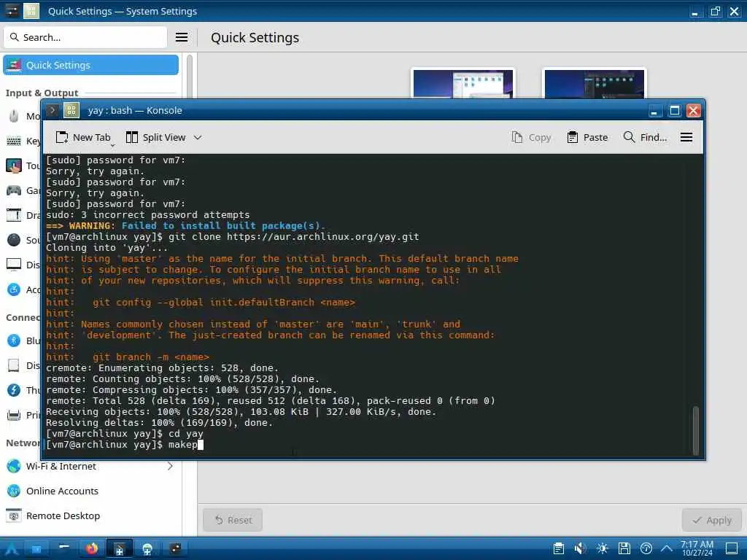This screenshot has height=560, width=747.
Task: Click the Game Controller icon in sidebar
Action: click(x=14, y=190)
